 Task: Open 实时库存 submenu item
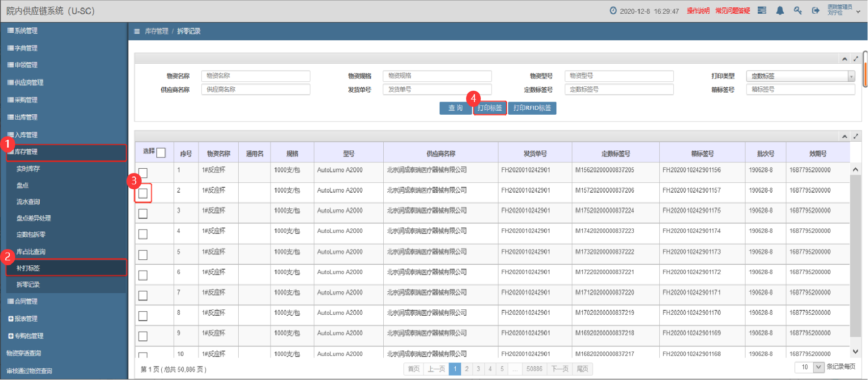point(28,169)
